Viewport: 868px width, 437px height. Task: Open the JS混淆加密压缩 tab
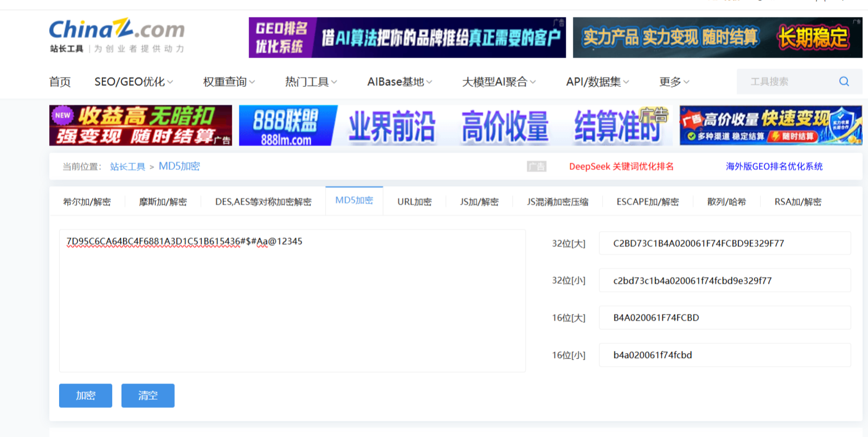coord(558,202)
